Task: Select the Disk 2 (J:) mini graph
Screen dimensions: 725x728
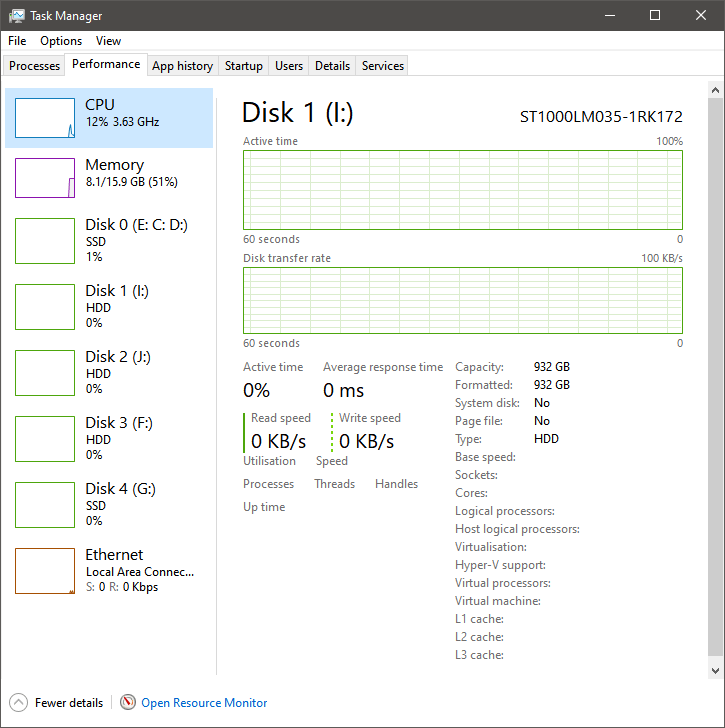Action: [45, 373]
